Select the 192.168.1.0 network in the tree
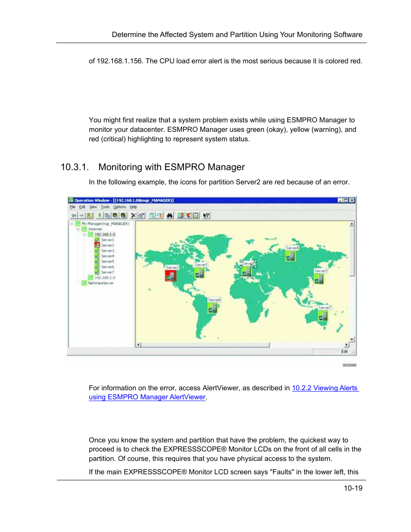This screenshot has width=411, height=532. click(105, 234)
